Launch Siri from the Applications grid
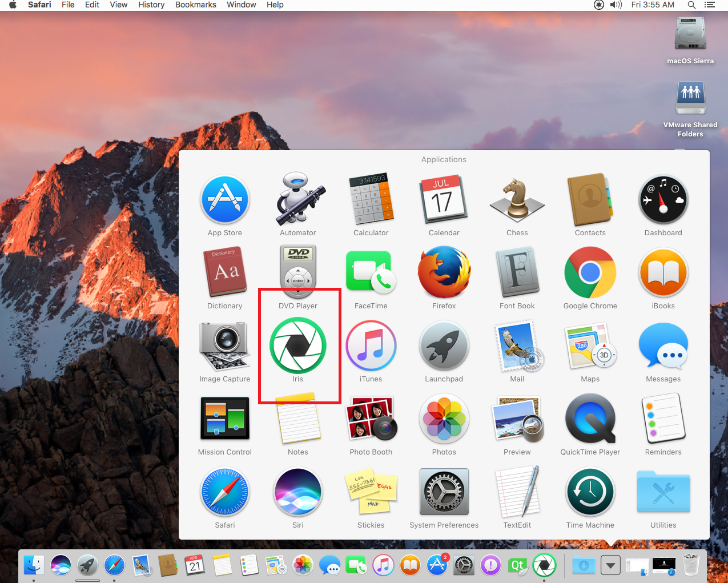728x583 pixels. [298, 492]
